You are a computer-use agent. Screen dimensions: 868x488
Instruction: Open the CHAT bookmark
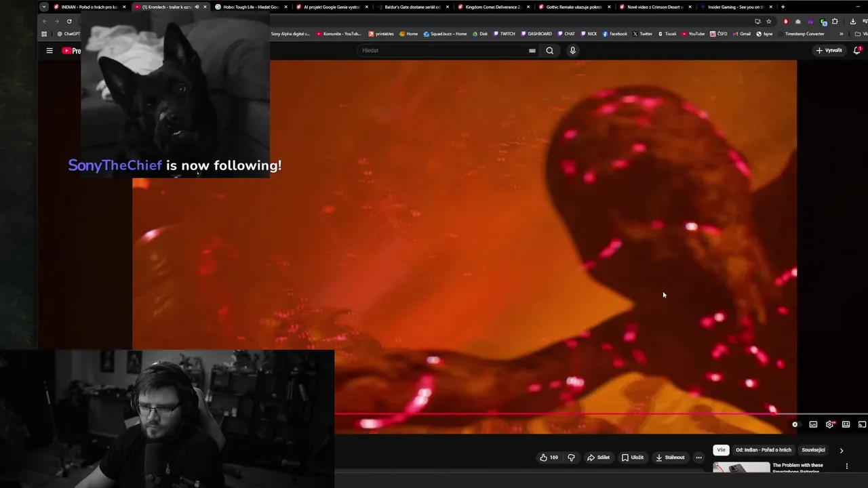566,34
